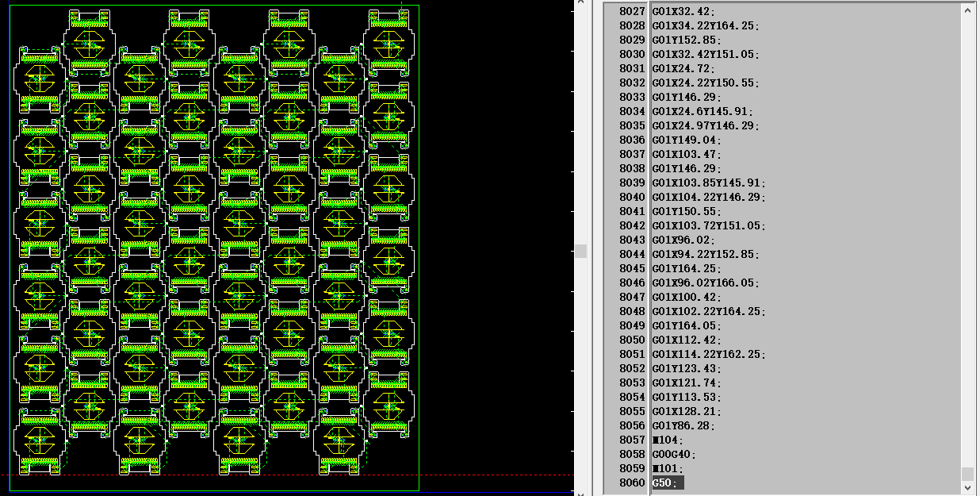
Task: Select code G01Y123.43;
Action: tap(686, 369)
